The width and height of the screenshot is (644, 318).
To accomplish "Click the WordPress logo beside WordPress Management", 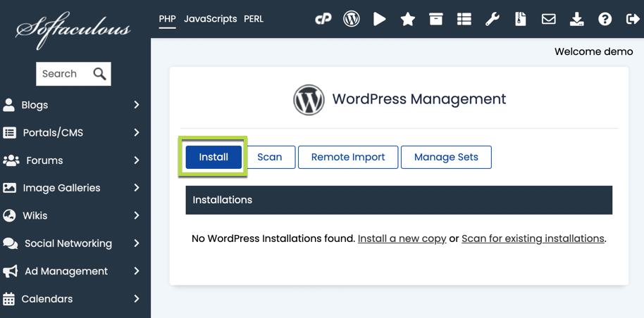I will [309, 100].
